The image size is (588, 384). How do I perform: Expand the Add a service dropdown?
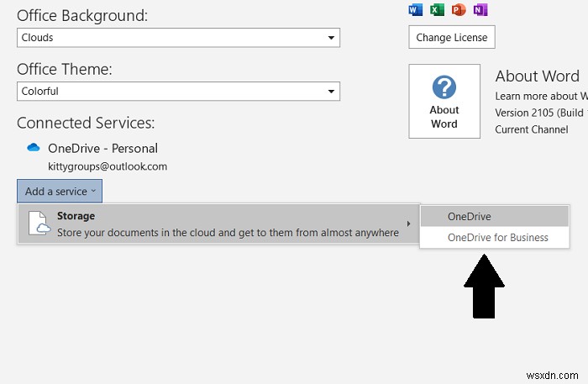click(60, 192)
